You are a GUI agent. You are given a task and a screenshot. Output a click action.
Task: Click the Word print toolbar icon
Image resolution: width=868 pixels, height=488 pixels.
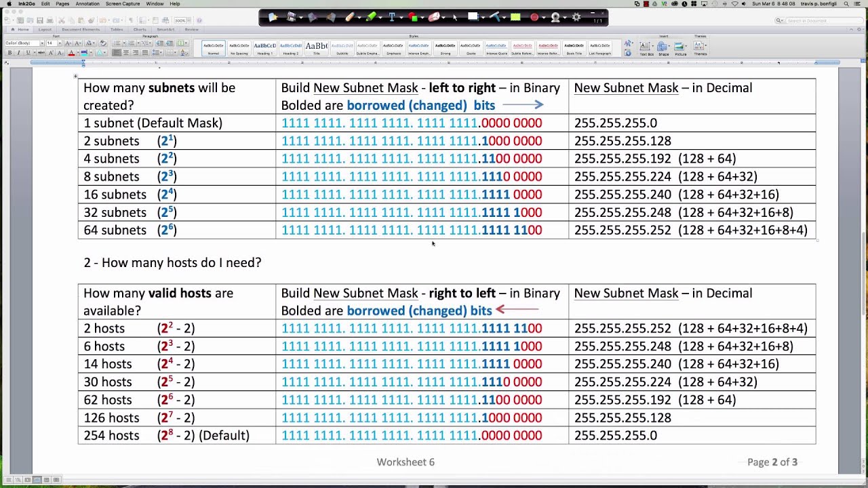(50, 20)
